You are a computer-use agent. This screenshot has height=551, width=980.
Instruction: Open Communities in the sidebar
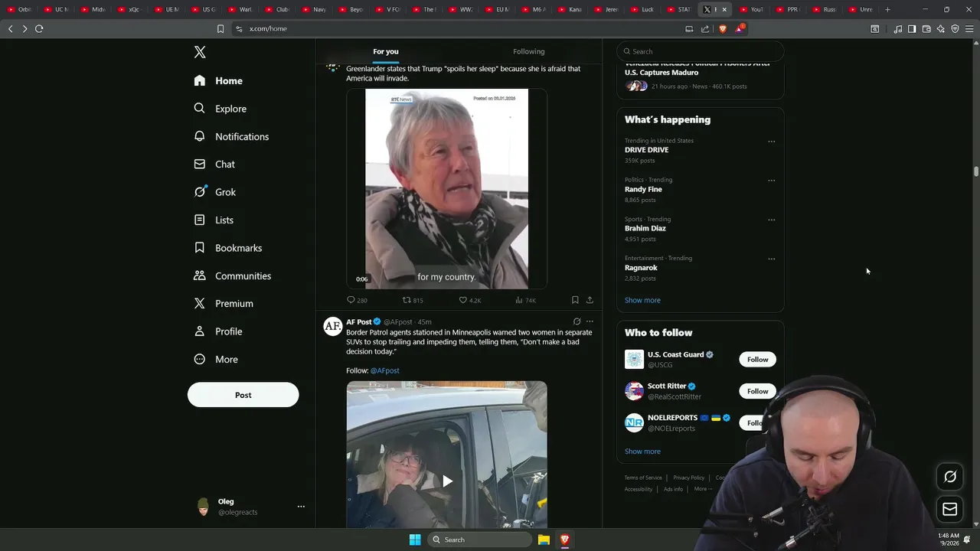pyautogui.click(x=232, y=275)
